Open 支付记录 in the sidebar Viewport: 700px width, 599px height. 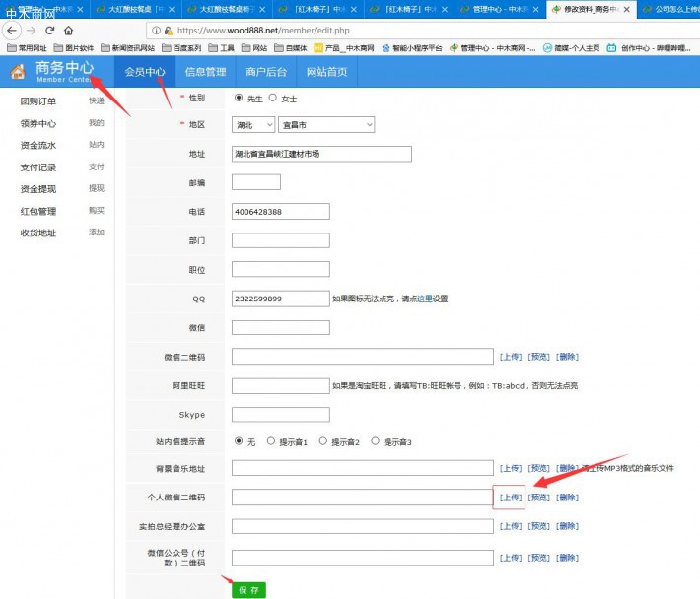pos(38,167)
